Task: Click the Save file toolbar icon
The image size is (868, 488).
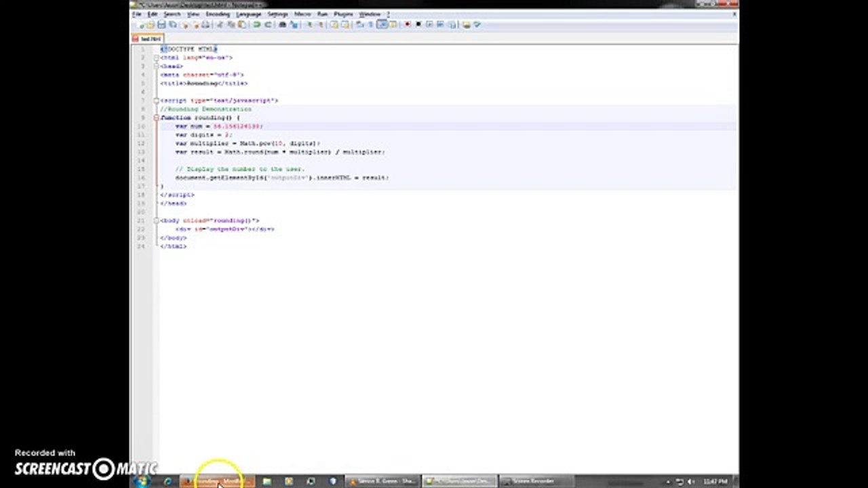Action: [161, 24]
